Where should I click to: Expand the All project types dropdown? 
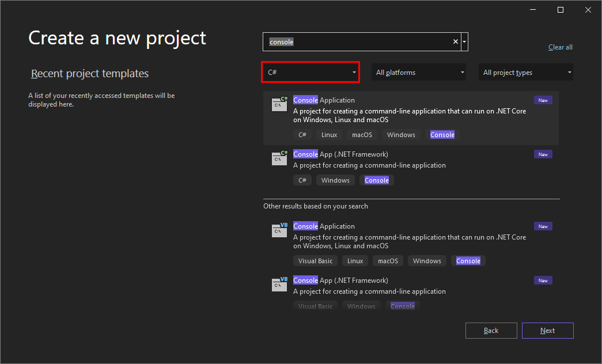click(527, 73)
